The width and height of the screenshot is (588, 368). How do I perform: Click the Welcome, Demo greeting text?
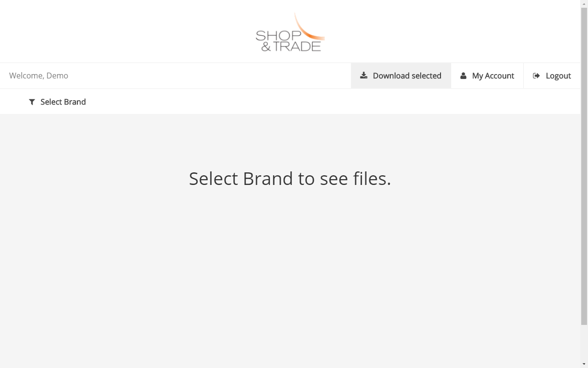coord(39,76)
